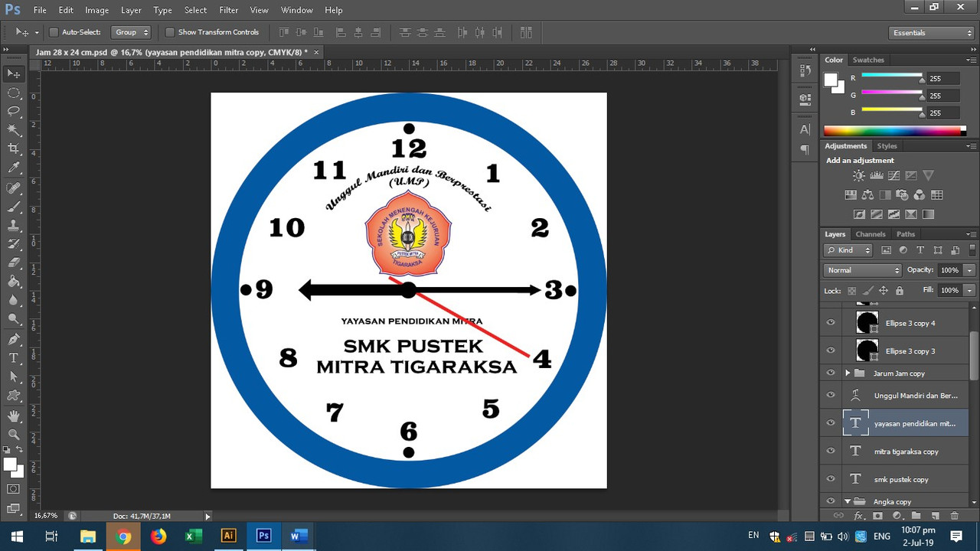Viewport: 980px width, 551px height.
Task: Select the Path Selection tool
Action: (x=14, y=377)
